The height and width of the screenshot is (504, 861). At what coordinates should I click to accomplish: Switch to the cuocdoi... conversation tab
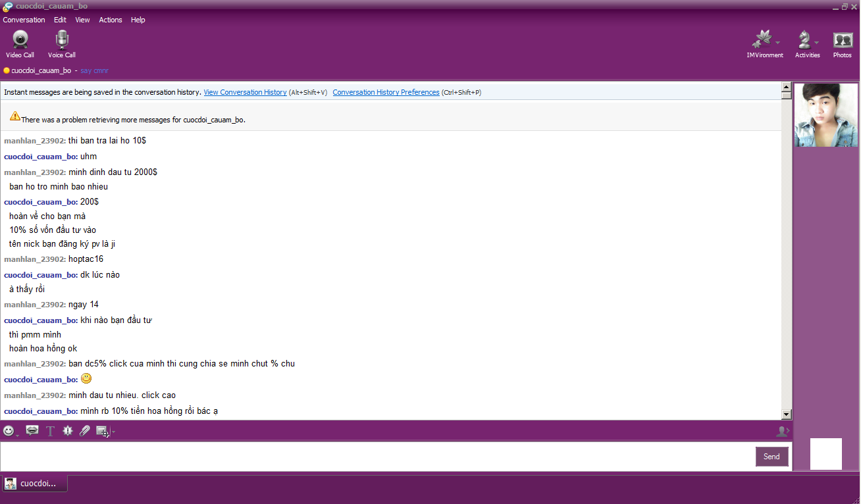[x=34, y=484]
